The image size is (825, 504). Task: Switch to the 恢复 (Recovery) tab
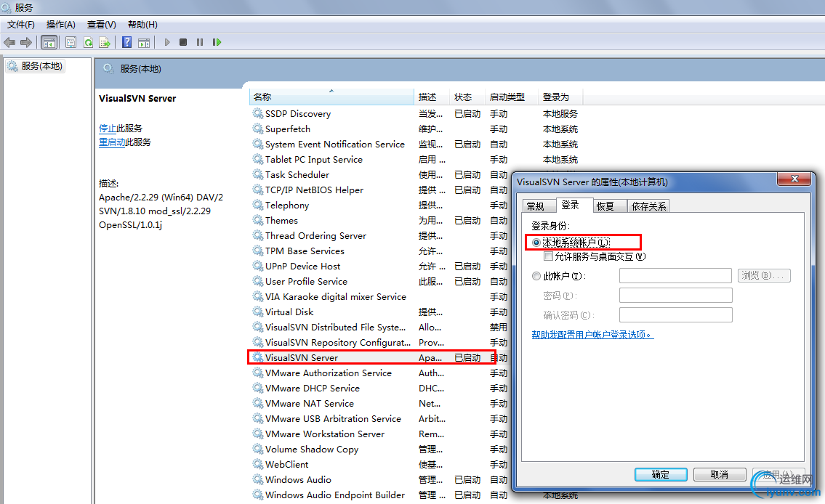(609, 206)
